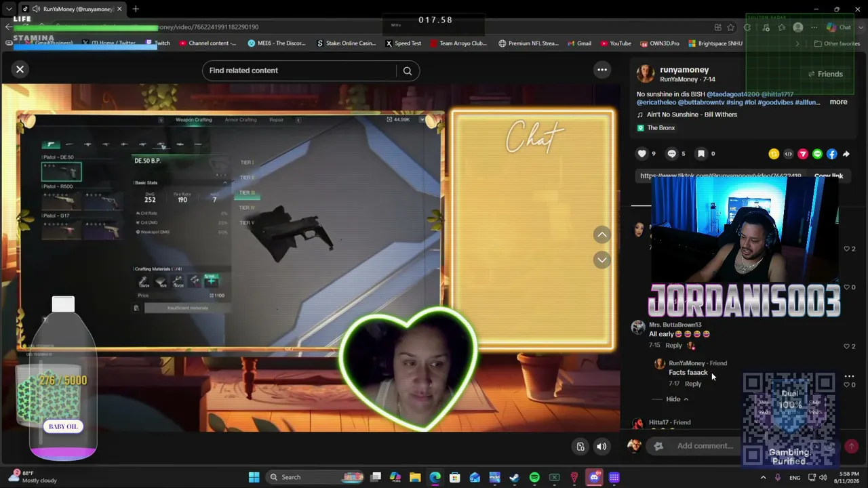Screen dimensions: 868x488
Task: Open File Explorer from the taskbar
Action: (415, 477)
